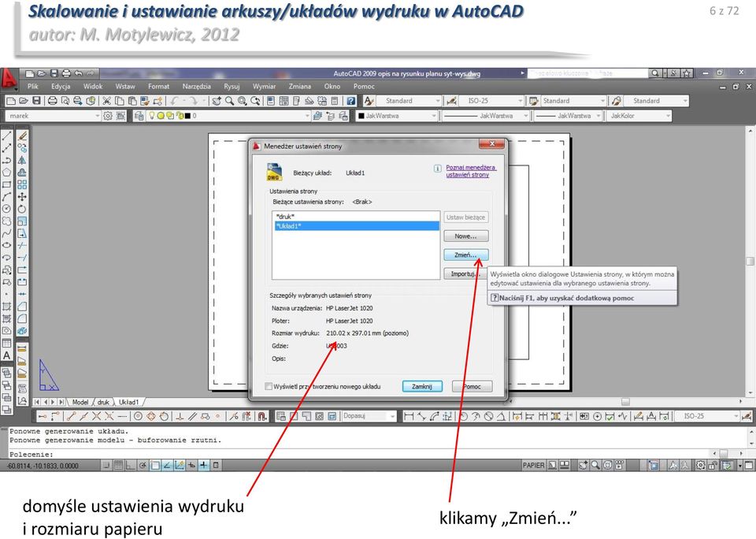Screen dimensions: 756x539
Task: Click the Nowe... button
Action: [x=465, y=236]
